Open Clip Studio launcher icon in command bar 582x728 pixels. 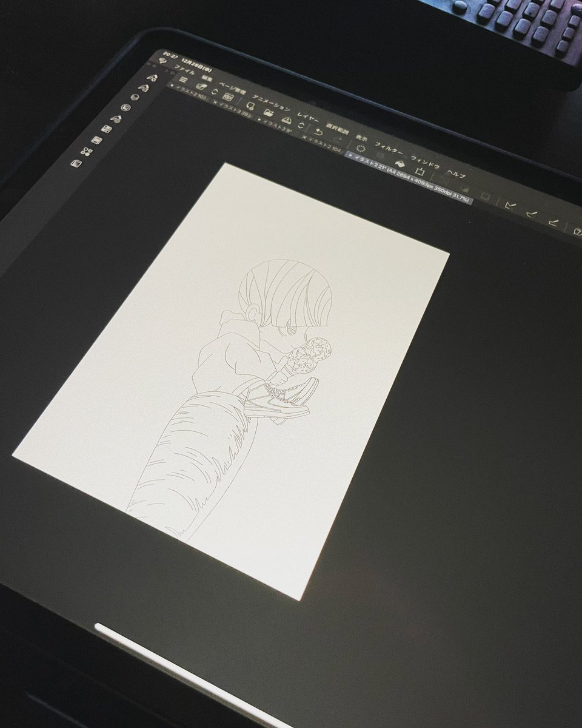[x=228, y=96]
